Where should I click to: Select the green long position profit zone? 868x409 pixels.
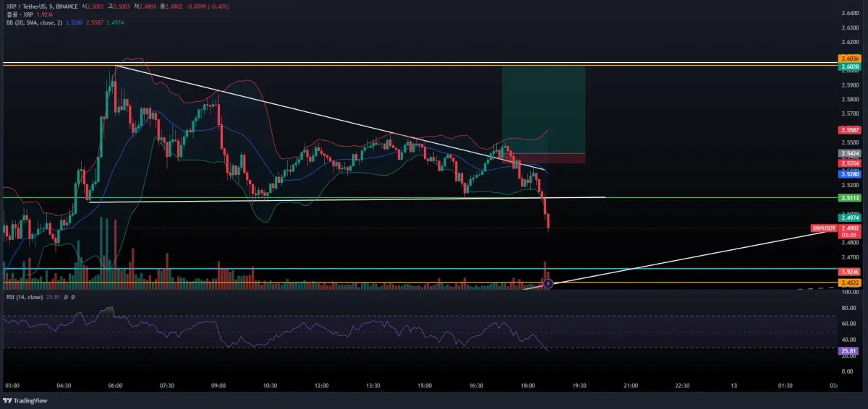[543, 110]
